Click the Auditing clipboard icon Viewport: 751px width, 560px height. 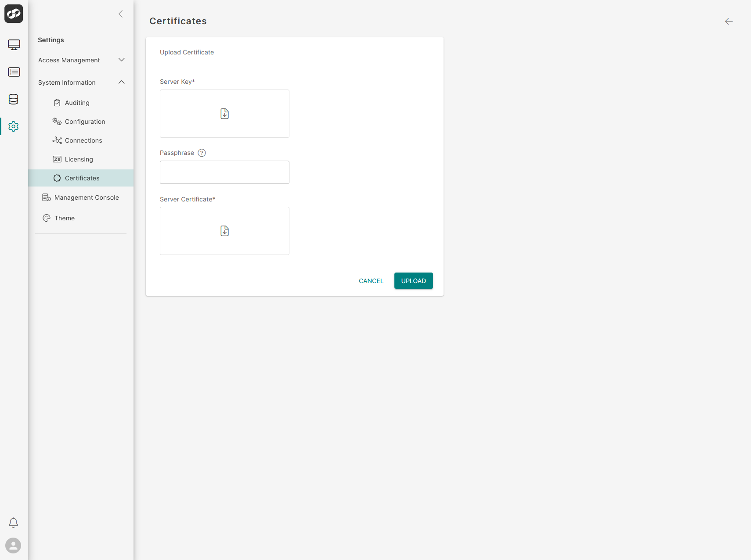coord(57,103)
